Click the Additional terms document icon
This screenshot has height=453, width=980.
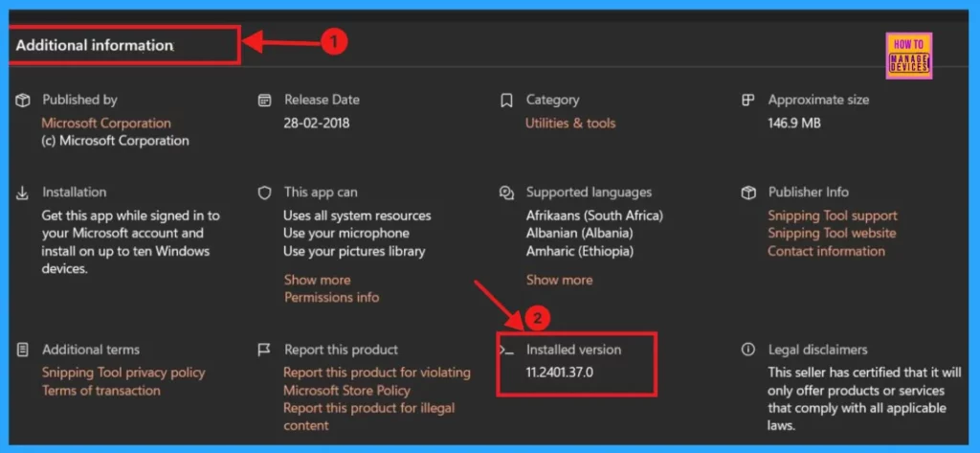[23, 350]
